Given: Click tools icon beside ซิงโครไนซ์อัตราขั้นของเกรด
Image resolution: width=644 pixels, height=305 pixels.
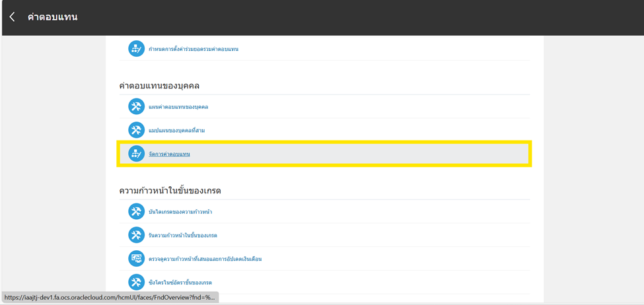Looking at the screenshot, I should pyautogui.click(x=136, y=283).
